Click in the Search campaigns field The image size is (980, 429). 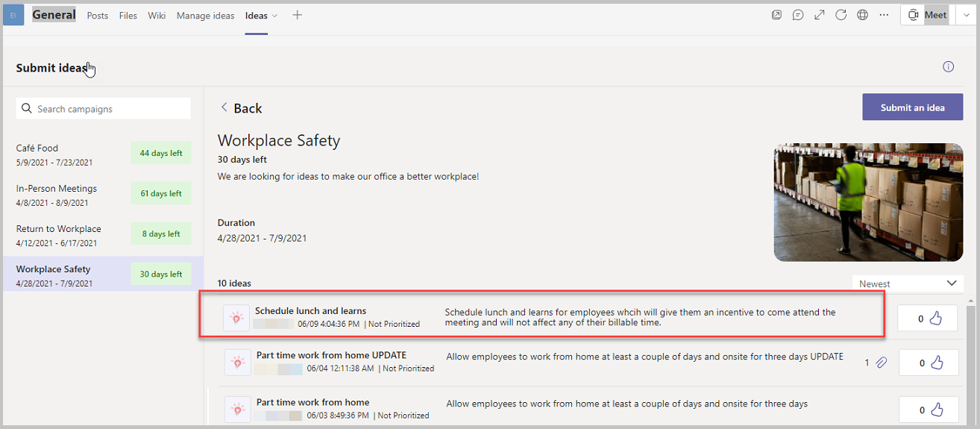point(104,109)
